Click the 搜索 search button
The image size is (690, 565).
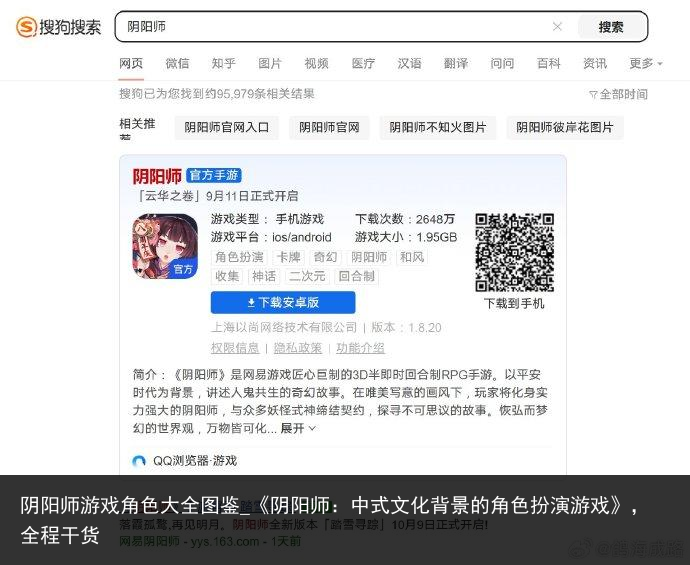[x=611, y=27]
